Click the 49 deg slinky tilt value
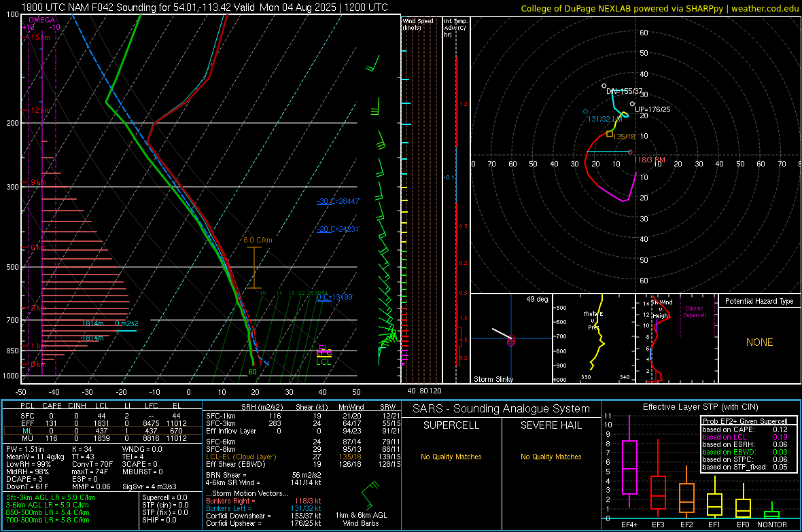802x532 pixels. click(x=537, y=299)
